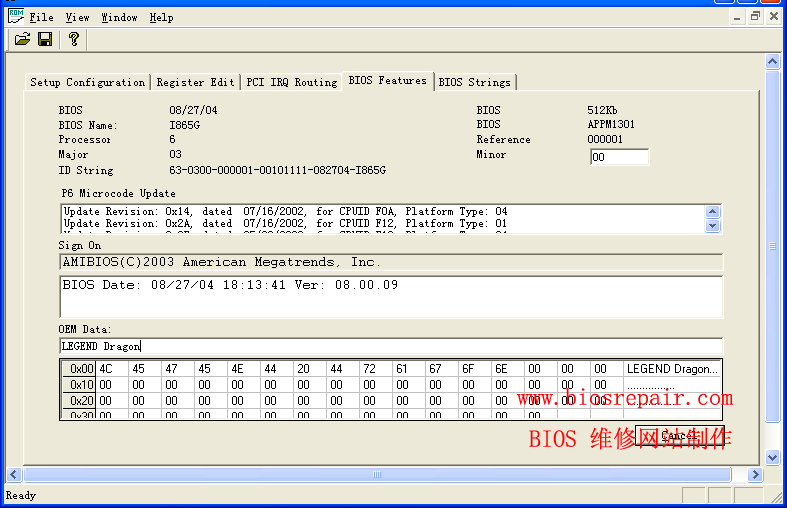Image resolution: width=787 pixels, height=508 pixels.
Task: Click the BIOS Date sign-on text box
Action: coord(391,297)
